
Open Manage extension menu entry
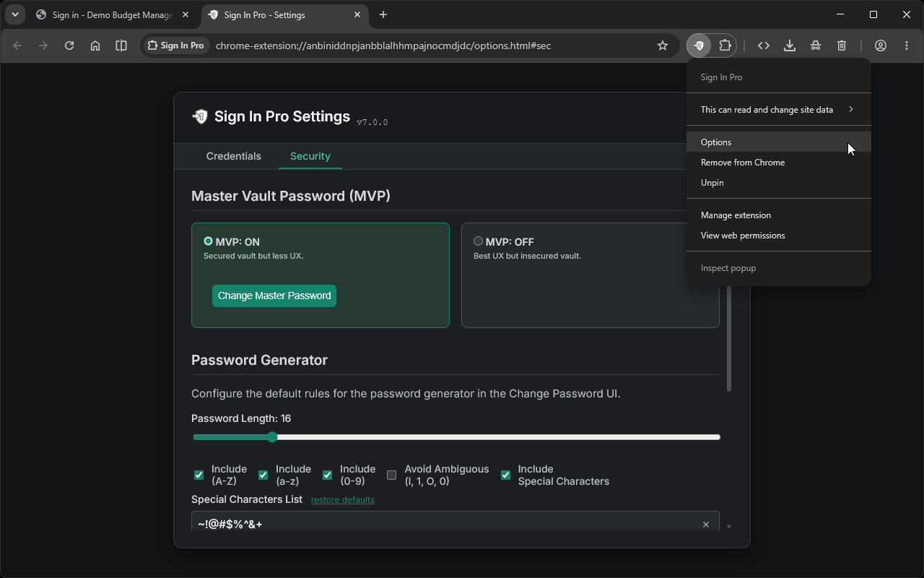point(779,215)
